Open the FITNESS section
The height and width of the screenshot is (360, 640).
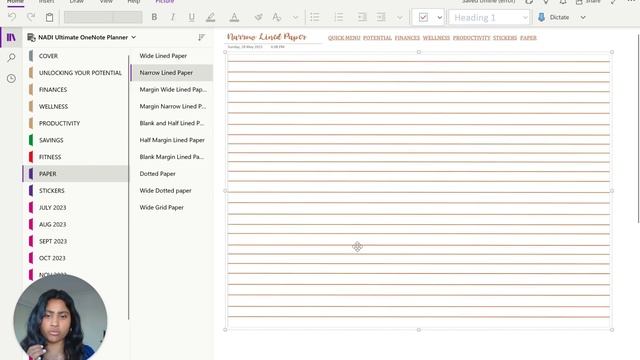[76, 157]
